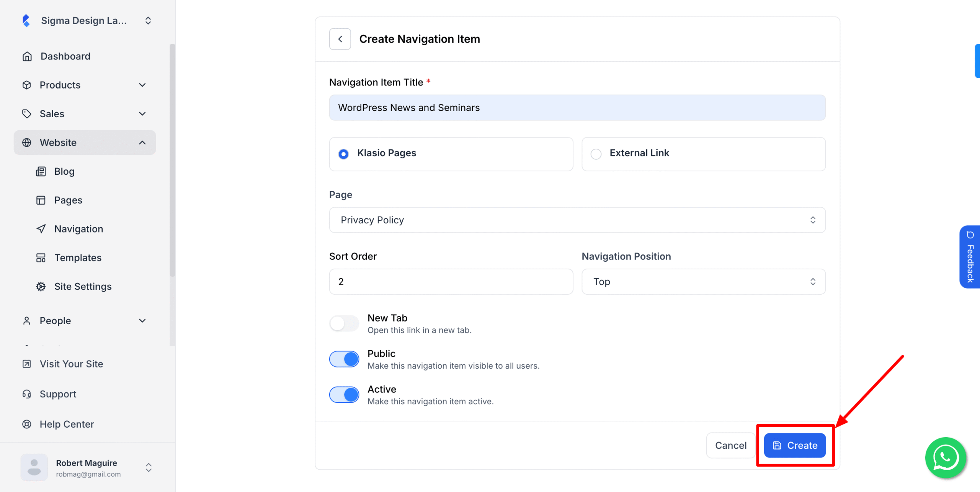
Task: Open the Navigation Position dropdown
Action: pyautogui.click(x=704, y=282)
